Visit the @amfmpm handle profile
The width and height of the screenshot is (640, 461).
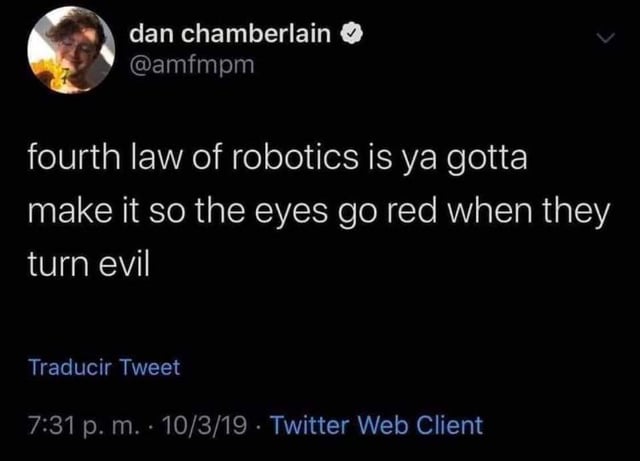(191, 65)
